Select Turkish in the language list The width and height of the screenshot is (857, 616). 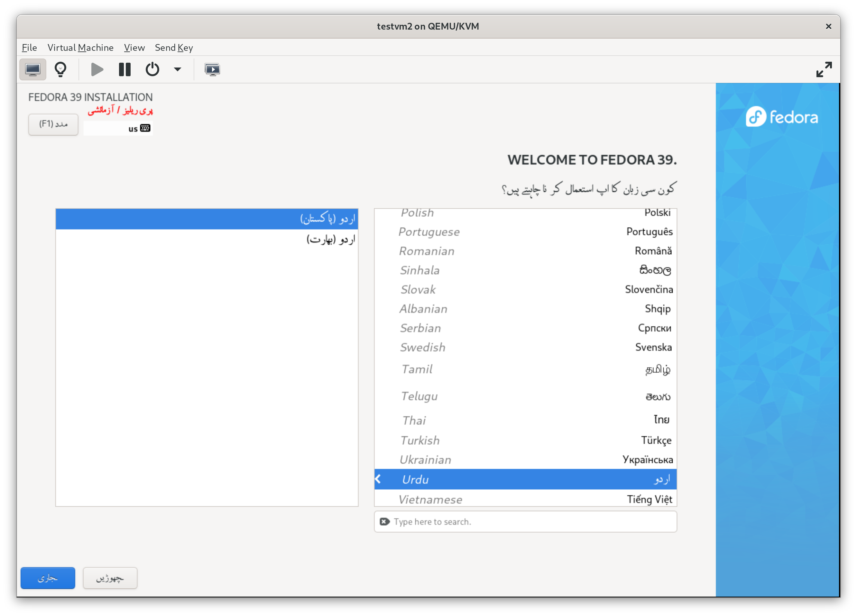coord(525,440)
